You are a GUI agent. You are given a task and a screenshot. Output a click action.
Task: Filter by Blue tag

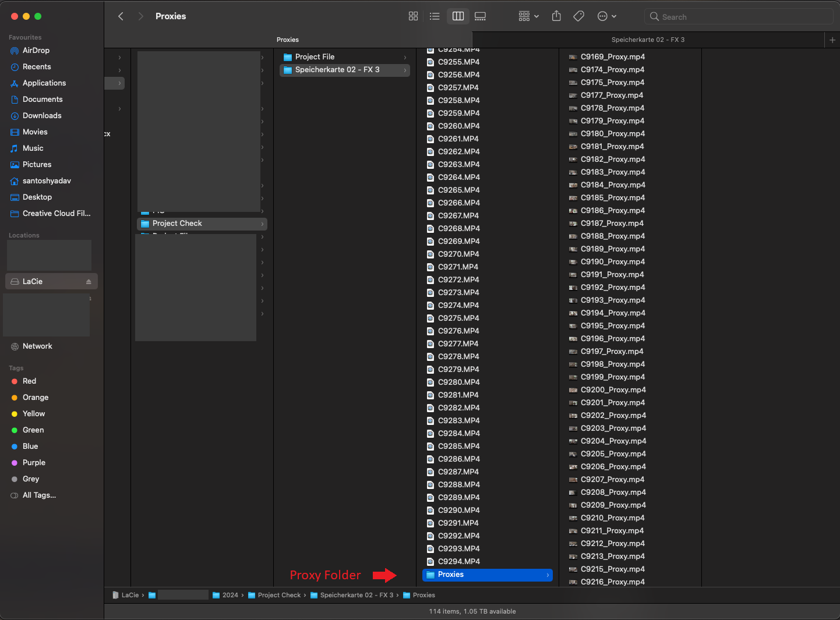click(x=30, y=447)
